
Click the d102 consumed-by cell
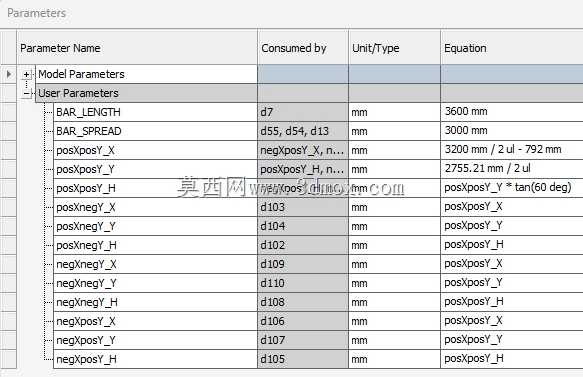tap(303, 245)
